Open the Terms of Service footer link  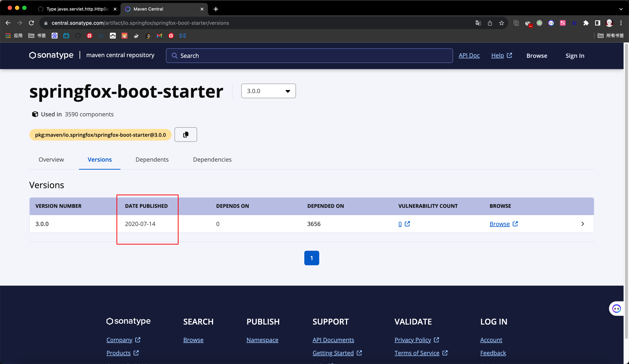(x=417, y=353)
